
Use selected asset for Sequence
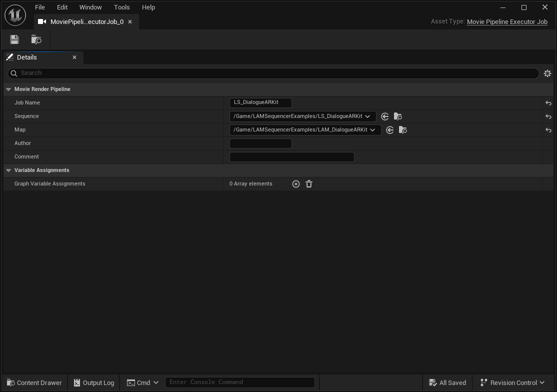point(384,116)
